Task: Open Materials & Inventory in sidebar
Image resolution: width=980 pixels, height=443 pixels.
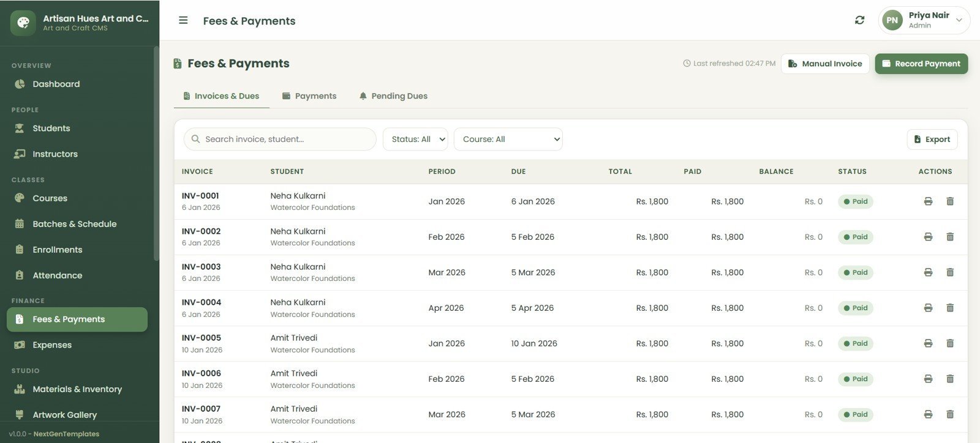Action: point(77,389)
